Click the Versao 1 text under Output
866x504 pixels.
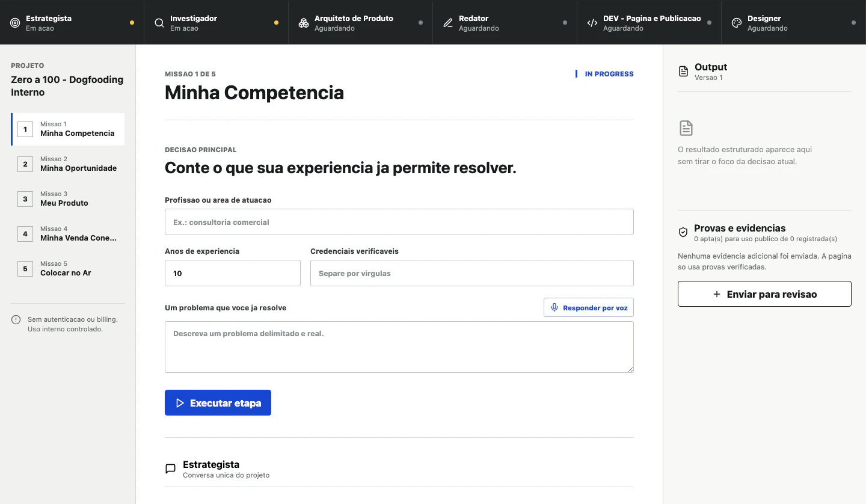click(708, 78)
